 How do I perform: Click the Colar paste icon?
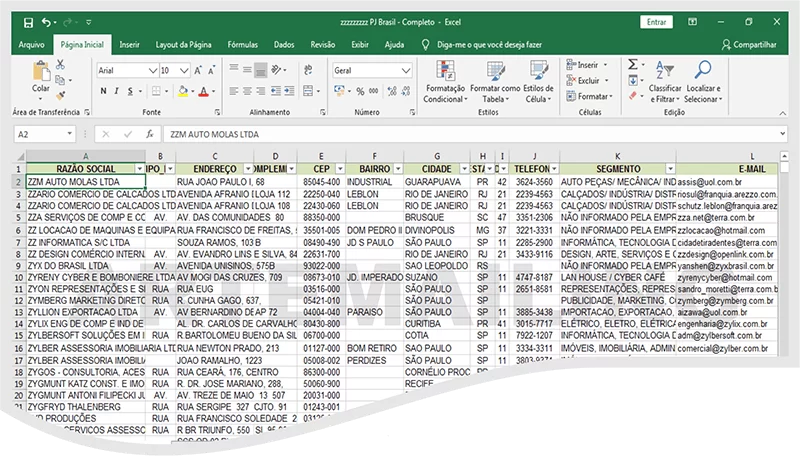pyautogui.click(x=41, y=72)
